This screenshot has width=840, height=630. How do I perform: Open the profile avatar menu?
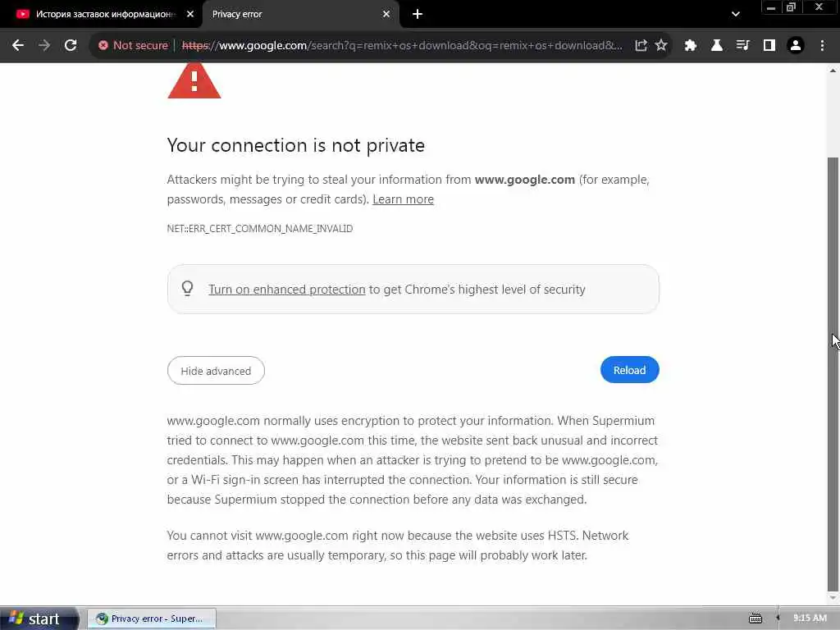pos(795,46)
